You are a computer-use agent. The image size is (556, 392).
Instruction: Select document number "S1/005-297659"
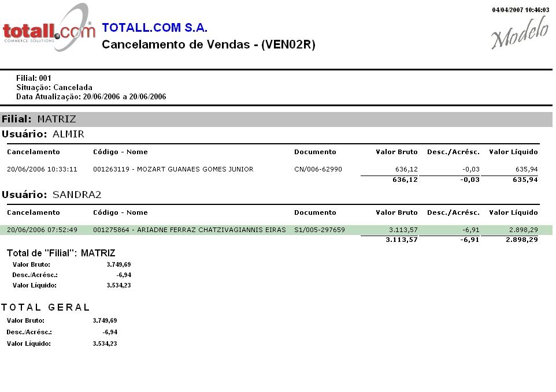320,230
